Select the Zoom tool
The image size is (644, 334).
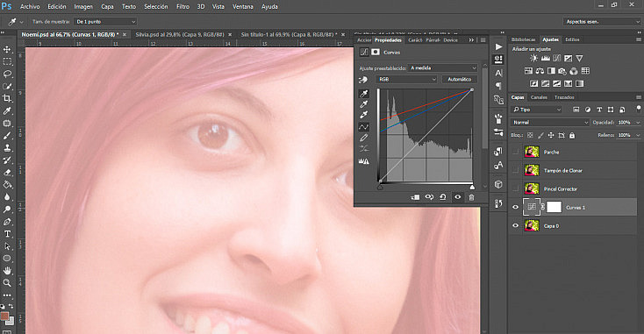click(7, 282)
